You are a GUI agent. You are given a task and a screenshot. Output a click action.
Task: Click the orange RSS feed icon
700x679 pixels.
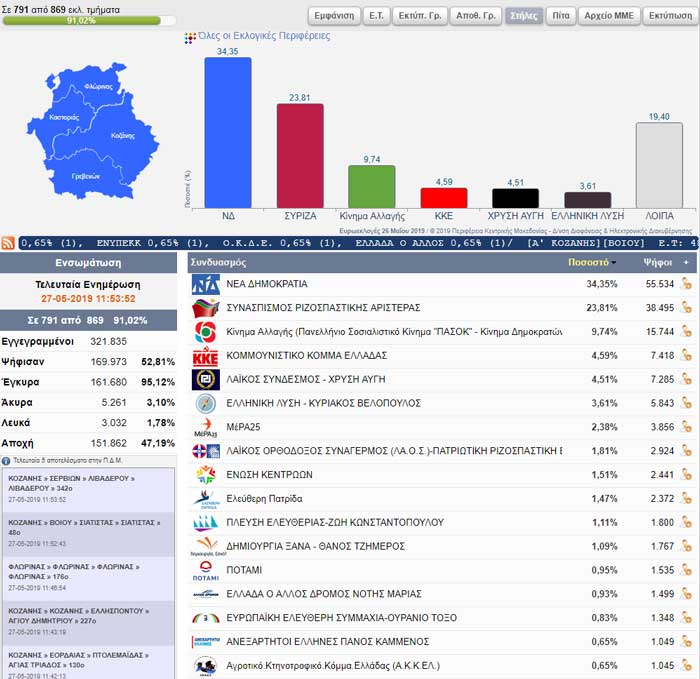(x=8, y=243)
